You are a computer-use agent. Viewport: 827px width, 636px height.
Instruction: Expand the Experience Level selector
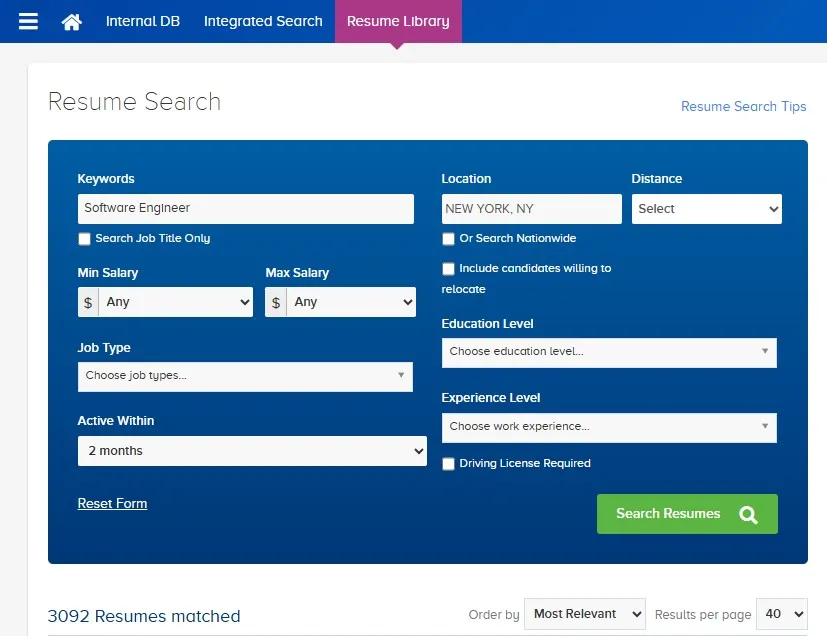coord(609,427)
